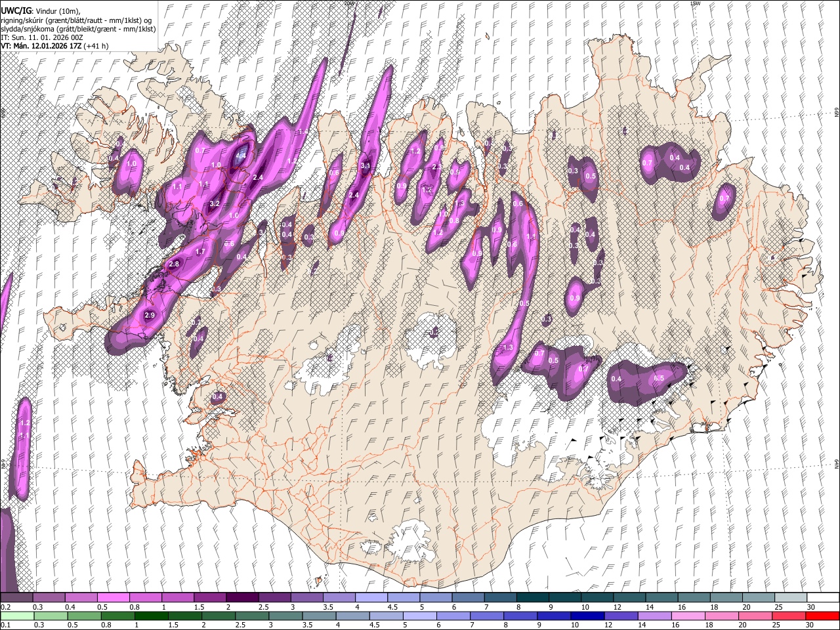This screenshot has height=630, width=840.
Task: Click the '(+41 h)' forecast offset text
Action: click(96, 46)
